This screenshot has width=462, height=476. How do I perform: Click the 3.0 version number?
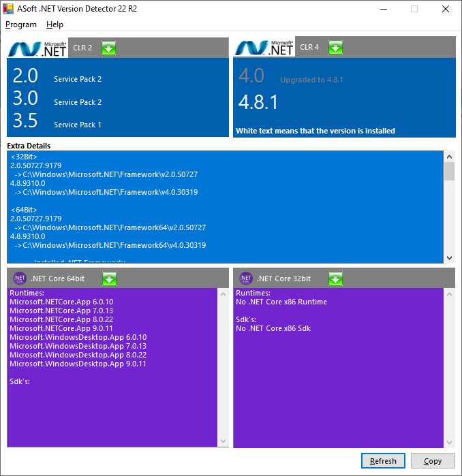25,98
